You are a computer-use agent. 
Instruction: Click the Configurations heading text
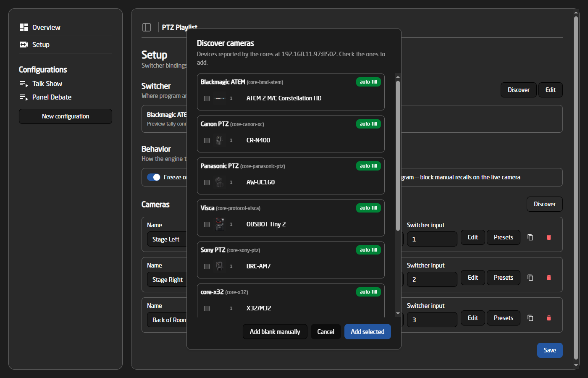43,70
